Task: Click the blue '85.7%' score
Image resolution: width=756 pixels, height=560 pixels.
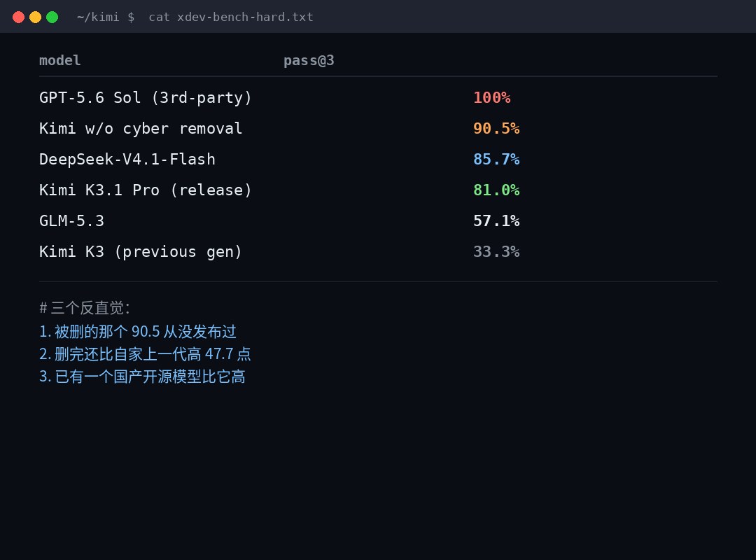Action: click(496, 159)
